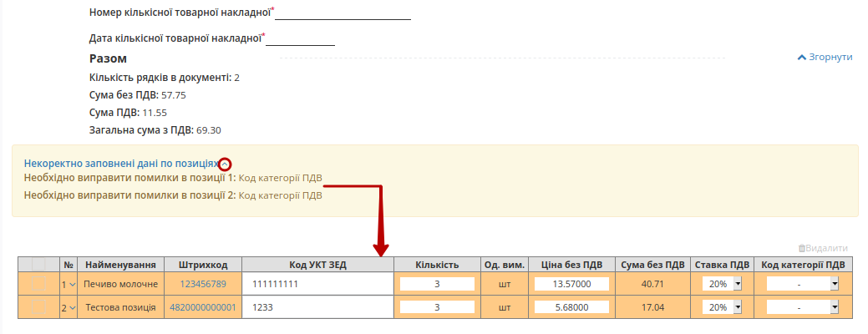Click the № column header
The width and height of the screenshot is (868, 334).
[x=69, y=265]
